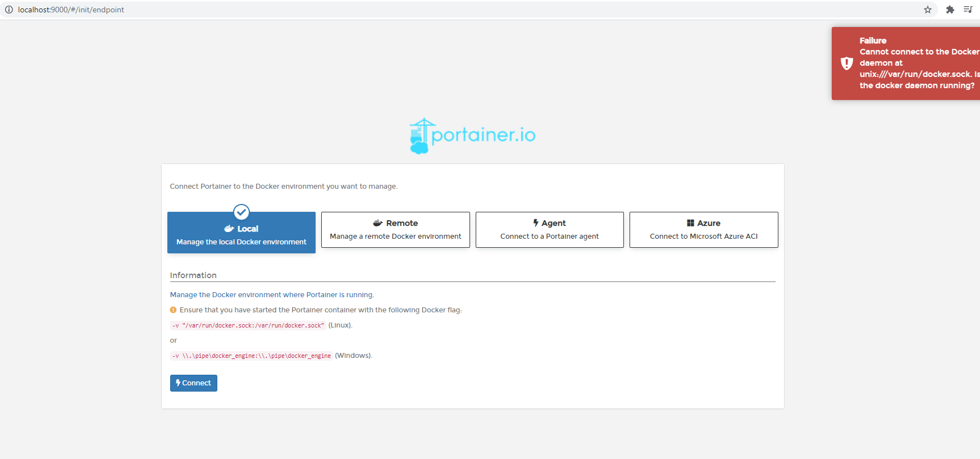Click the Linux docker.sock flag code snippet

coord(248,325)
